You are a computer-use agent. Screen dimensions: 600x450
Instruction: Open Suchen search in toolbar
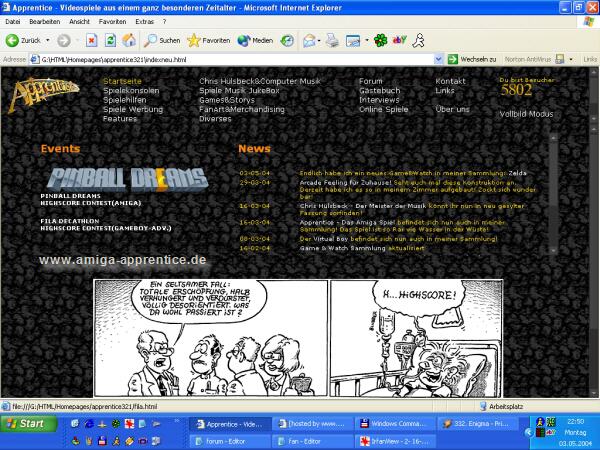[161, 40]
